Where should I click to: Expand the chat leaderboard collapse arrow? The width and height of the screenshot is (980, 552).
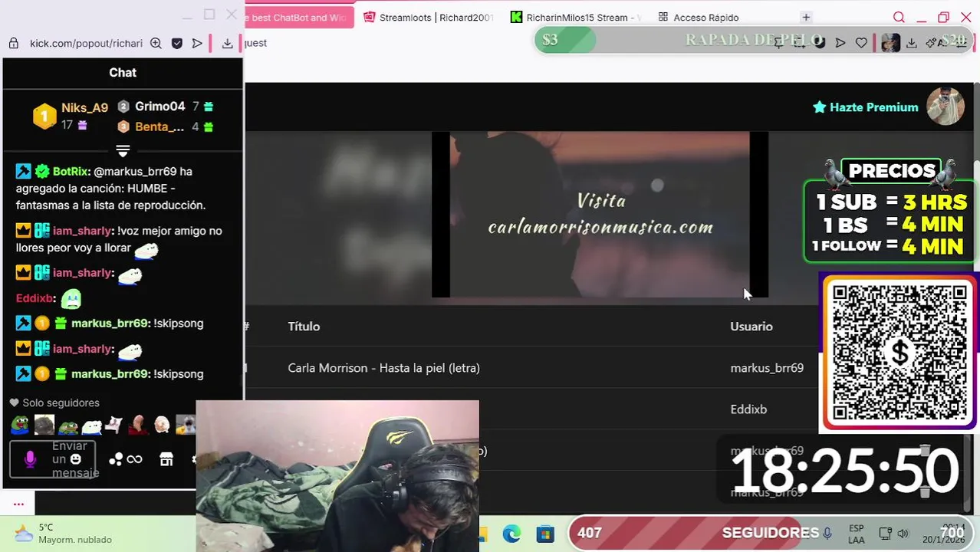123,150
